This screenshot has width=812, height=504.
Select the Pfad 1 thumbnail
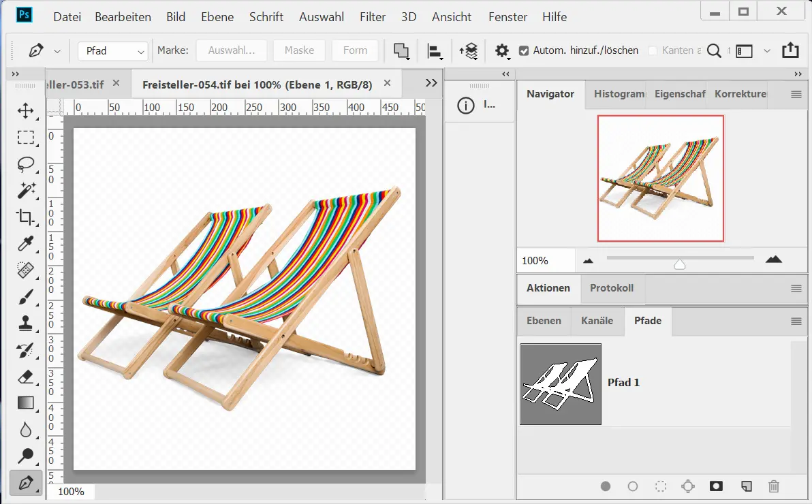[x=560, y=384]
